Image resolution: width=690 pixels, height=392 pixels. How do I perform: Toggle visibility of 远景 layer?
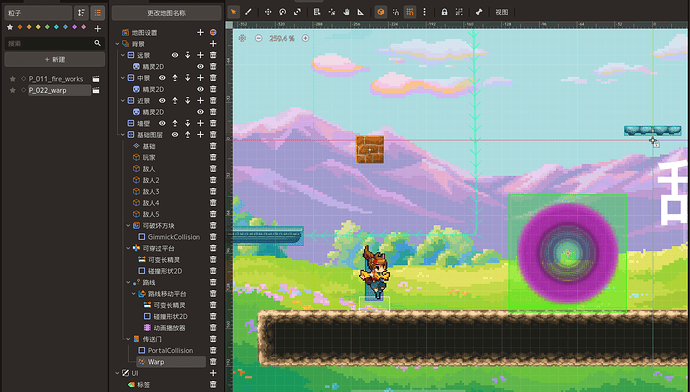(175, 55)
